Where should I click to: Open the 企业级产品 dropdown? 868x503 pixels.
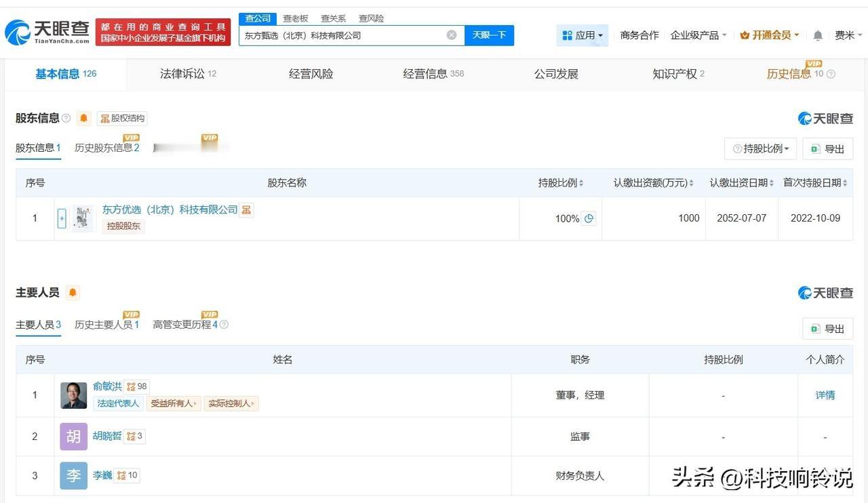(698, 35)
